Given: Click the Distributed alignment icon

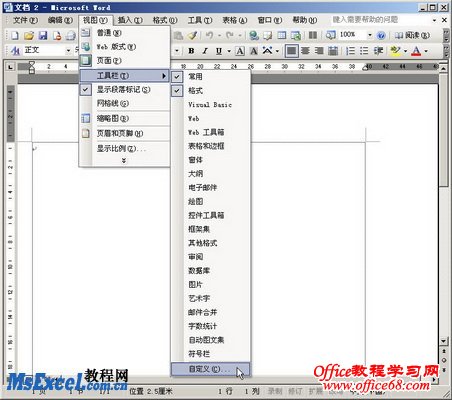Looking at the screenshot, I should [333, 51].
